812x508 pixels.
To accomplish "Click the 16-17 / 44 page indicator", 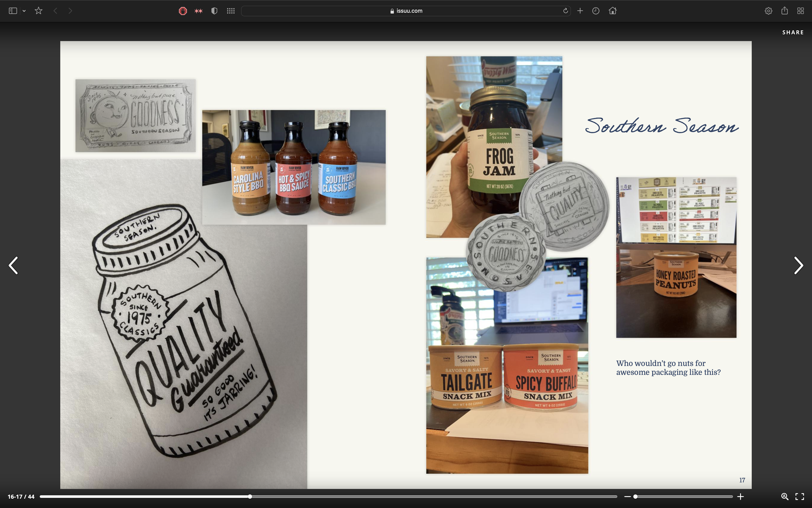I will (x=21, y=497).
